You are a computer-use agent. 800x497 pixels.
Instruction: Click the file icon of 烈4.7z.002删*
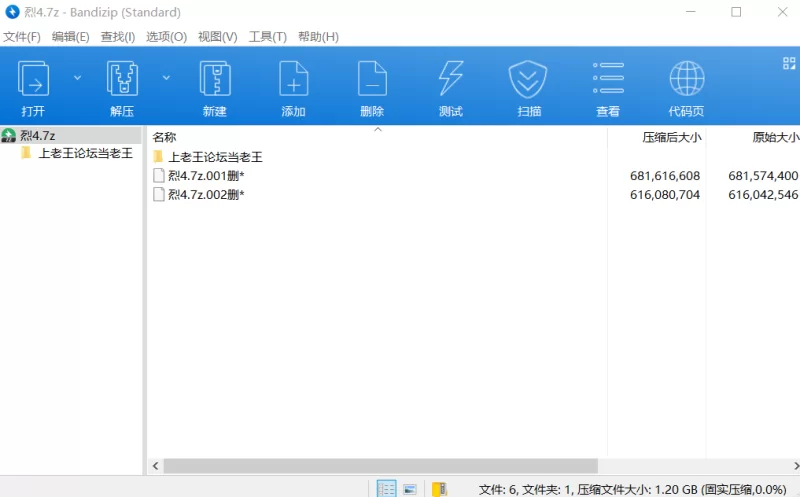[x=159, y=194]
